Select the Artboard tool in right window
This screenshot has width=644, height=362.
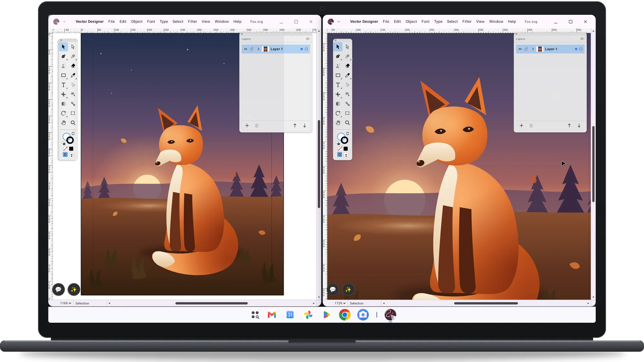point(347,113)
